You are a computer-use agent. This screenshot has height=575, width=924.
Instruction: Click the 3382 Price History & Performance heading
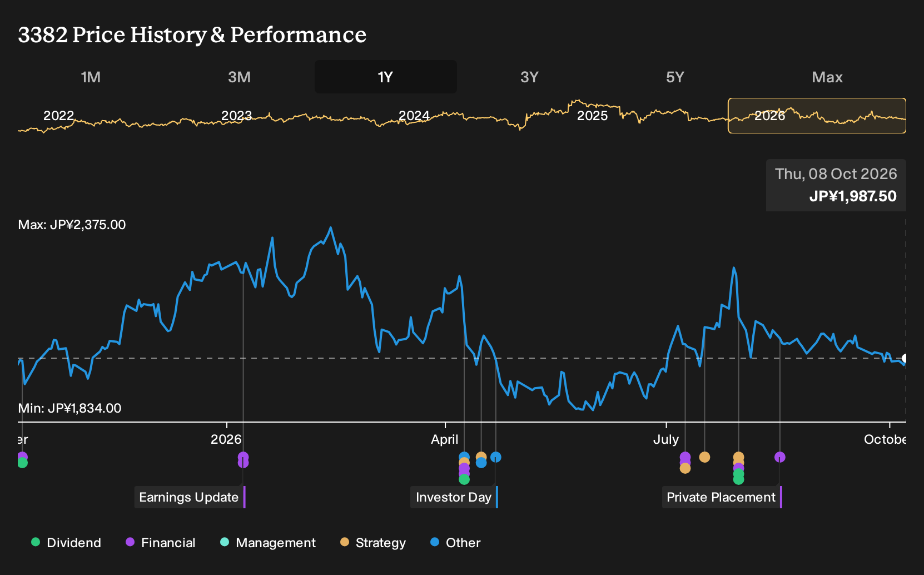192,34
